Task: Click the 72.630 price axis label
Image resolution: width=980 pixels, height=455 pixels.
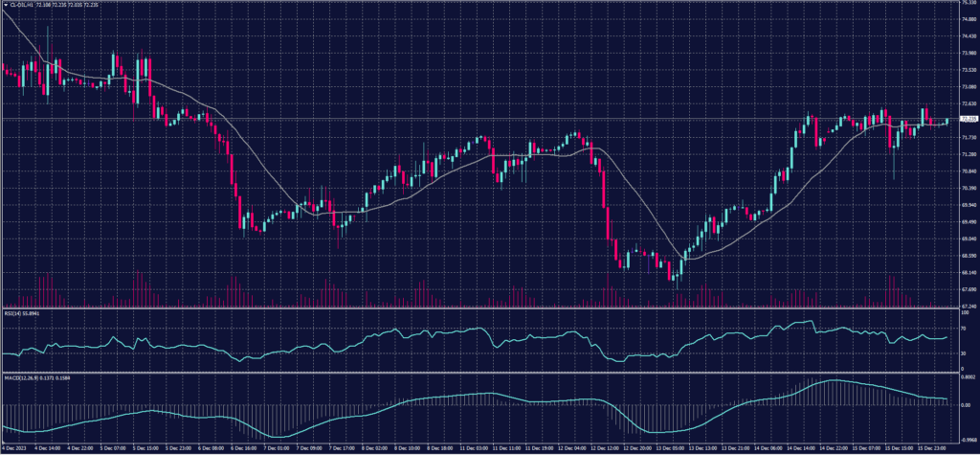Action: (968, 103)
